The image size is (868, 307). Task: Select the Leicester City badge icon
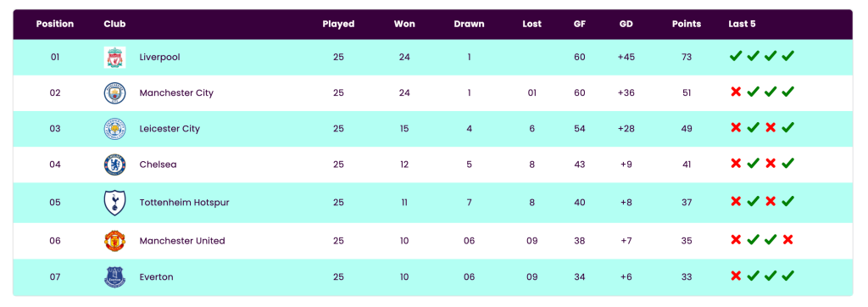[x=114, y=129]
